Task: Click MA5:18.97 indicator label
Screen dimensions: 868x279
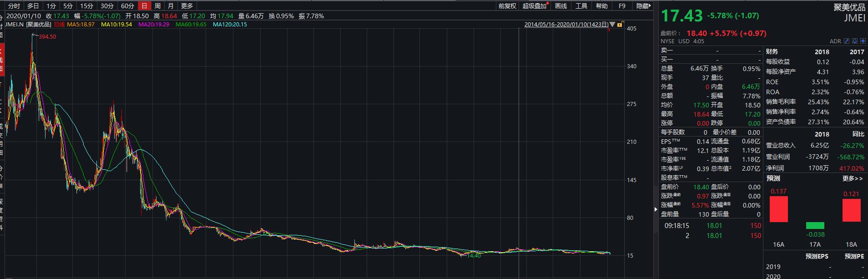Action: click(81, 25)
